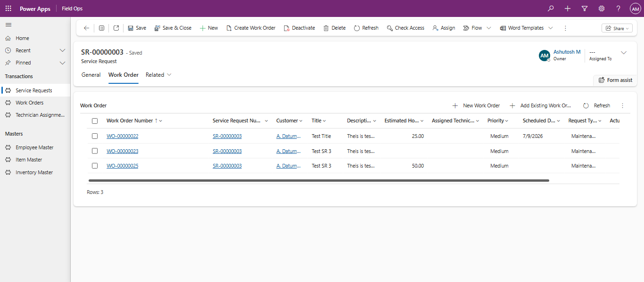Viewport: 644px width, 282px height.
Task: Open Employee Master in sidebar
Action: [35, 147]
